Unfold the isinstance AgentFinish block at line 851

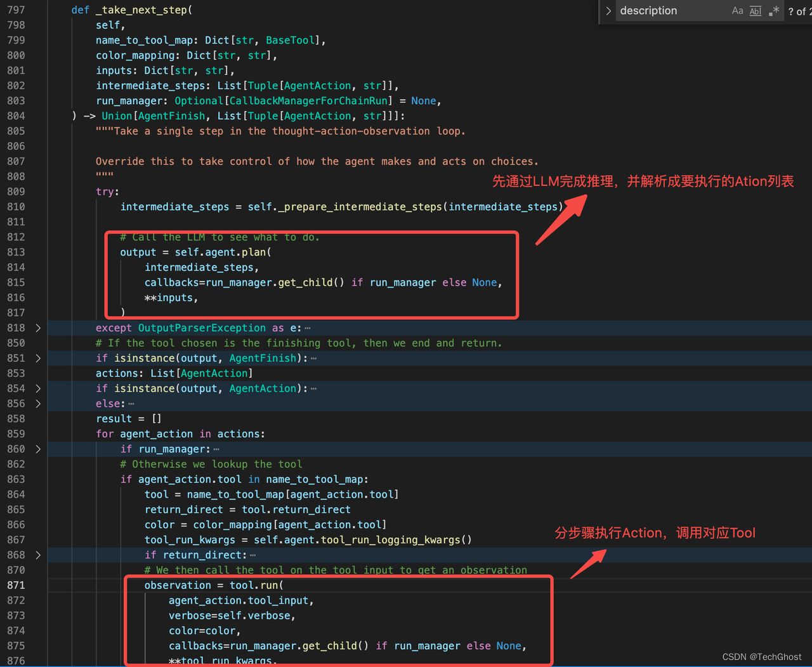38,359
